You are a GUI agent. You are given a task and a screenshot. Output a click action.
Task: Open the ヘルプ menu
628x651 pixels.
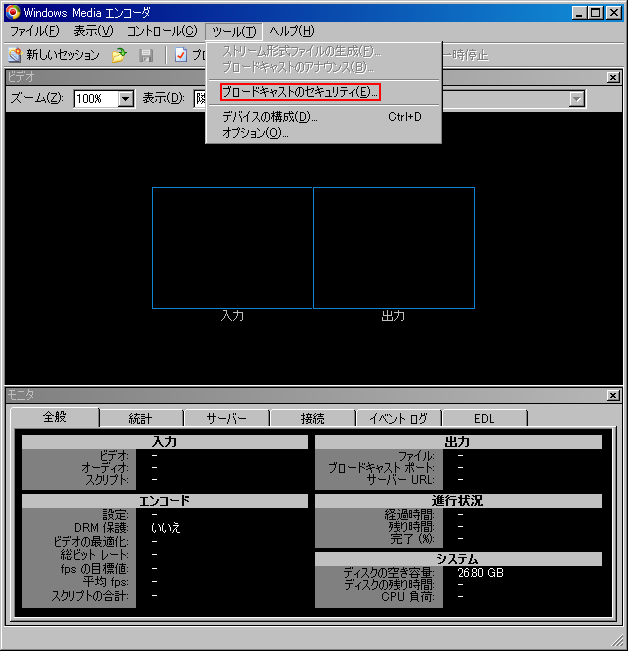291,31
